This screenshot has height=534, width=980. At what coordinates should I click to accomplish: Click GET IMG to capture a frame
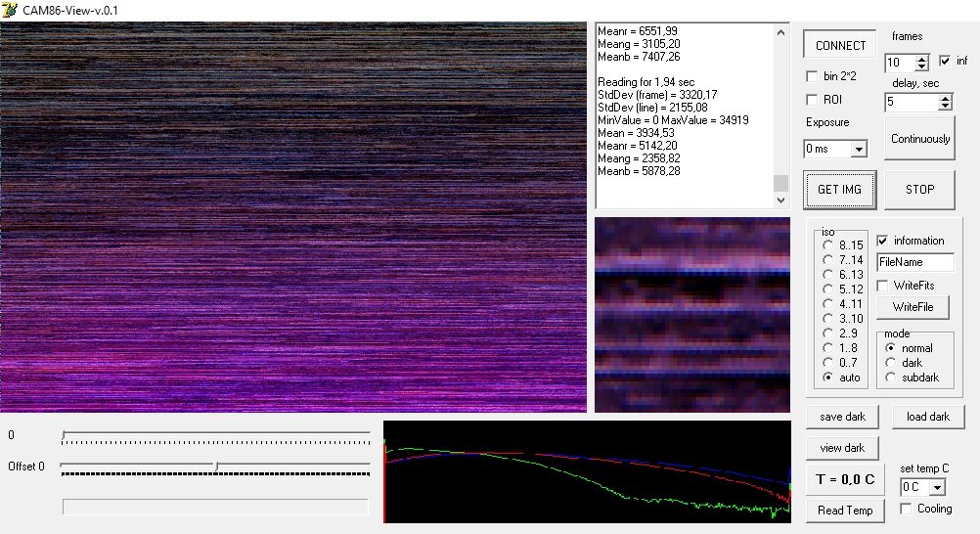(x=839, y=190)
